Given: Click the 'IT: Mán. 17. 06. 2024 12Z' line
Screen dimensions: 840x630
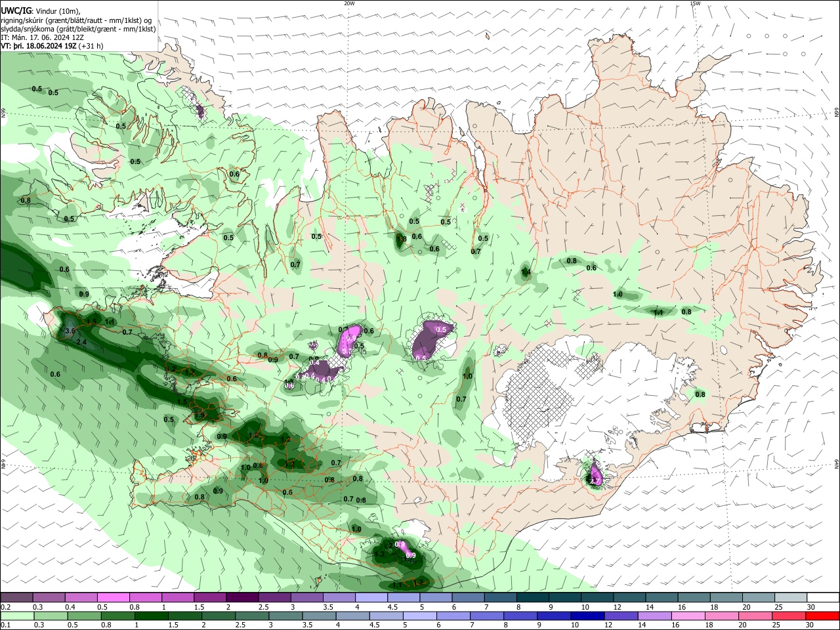Looking at the screenshot, I should pyautogui.click(x=42, y=37).
